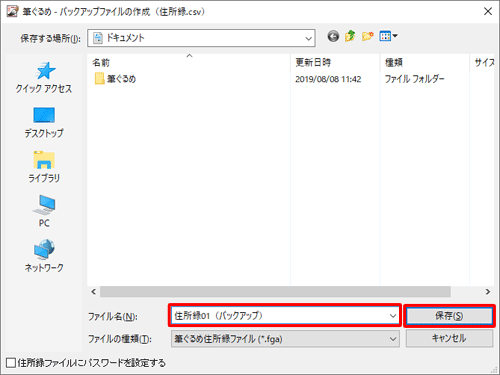Click horizontal scrollbar right arrow
The width and height of the screenshot is (500, 375).
488,292
